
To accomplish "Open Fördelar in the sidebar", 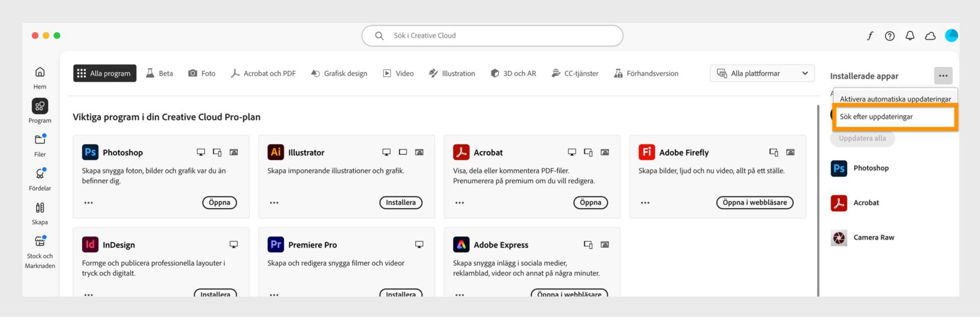I will coord(40,179).
